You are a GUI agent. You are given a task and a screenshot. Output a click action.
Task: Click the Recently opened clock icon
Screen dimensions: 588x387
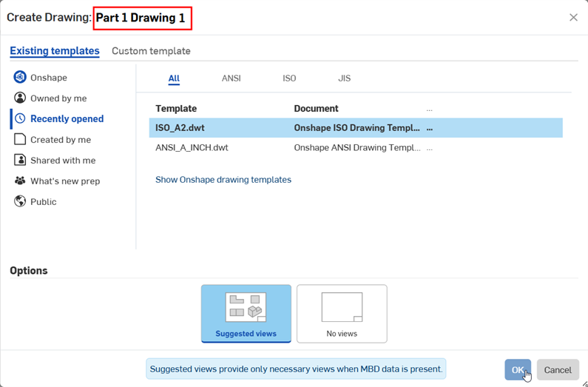coord(20,118)
